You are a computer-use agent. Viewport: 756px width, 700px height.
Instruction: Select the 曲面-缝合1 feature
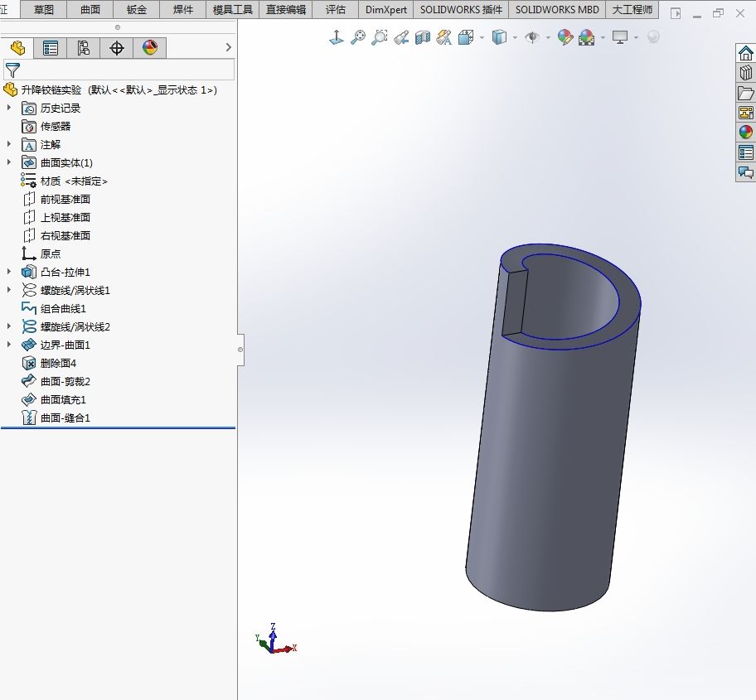coord(65,418)
